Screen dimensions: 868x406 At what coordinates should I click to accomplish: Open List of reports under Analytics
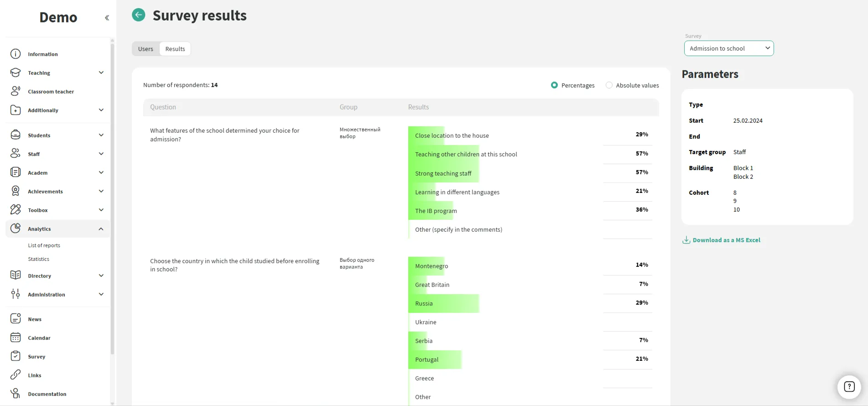pos(44,245)
